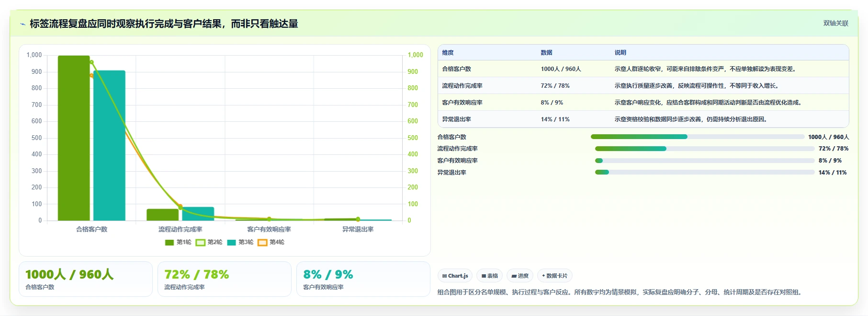
Task: Click the line point above 异常退出率
Action: point(358,219)
